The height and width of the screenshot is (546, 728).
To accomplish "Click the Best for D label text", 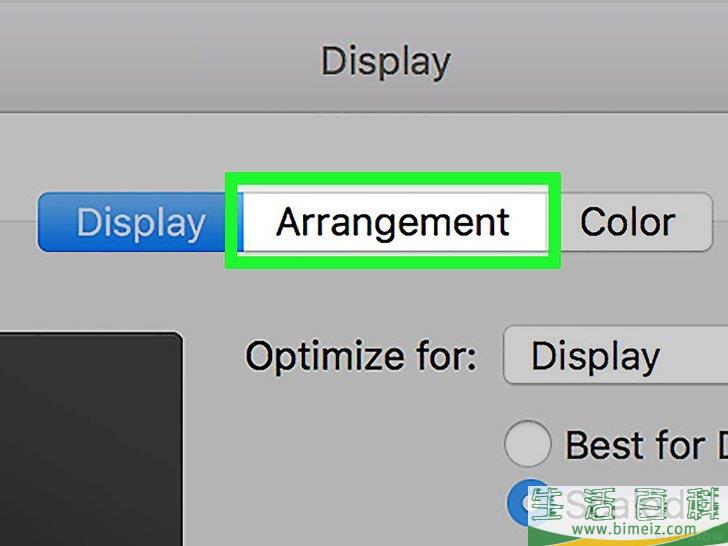I will coord(646,444).
